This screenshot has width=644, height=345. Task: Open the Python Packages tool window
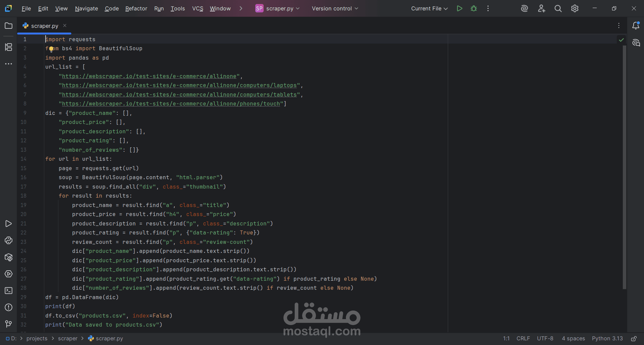coord(9,257)
